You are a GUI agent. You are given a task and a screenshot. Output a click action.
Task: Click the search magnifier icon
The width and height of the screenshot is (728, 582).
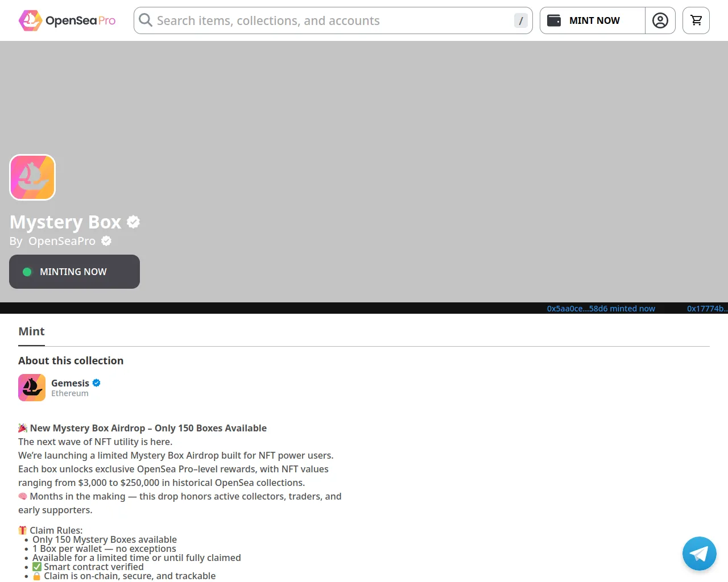coord(146,20)
